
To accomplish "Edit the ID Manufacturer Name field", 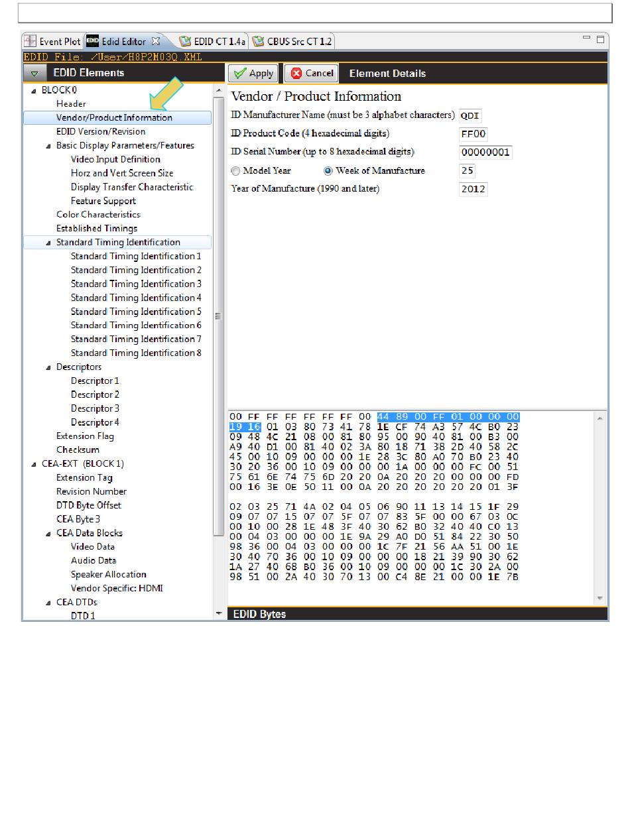I will (470, 115).
